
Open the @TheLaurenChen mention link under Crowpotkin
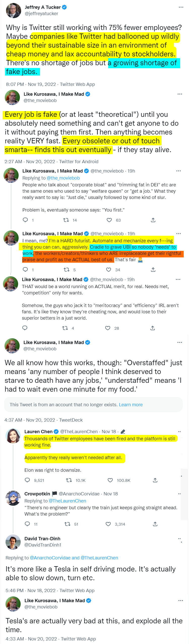[x=67, y=501]
